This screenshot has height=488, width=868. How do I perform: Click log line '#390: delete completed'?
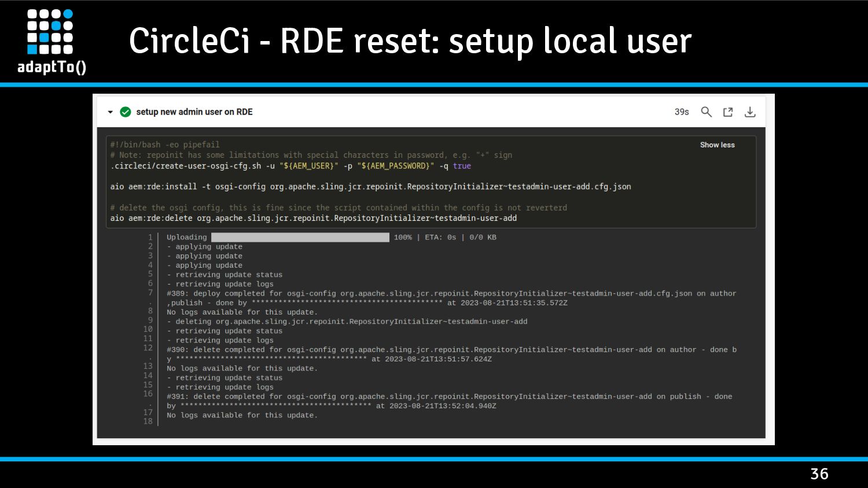coord(451,354)
